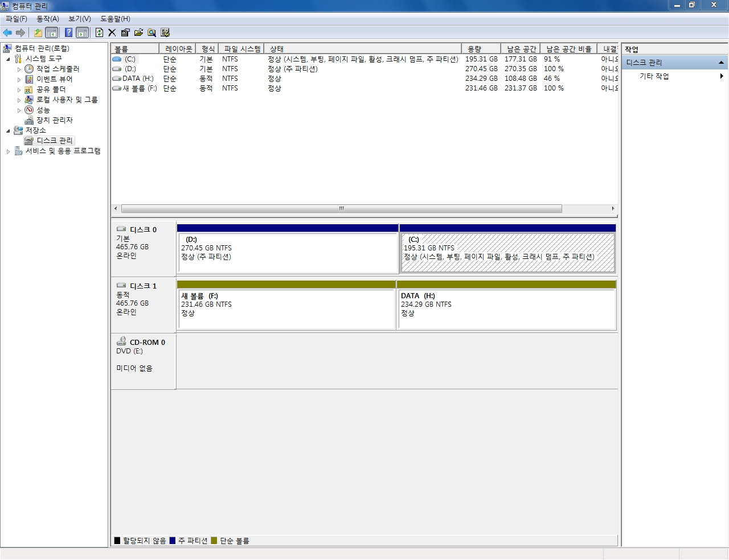Select 공유 폴더 tree icon

coord(29,89)
